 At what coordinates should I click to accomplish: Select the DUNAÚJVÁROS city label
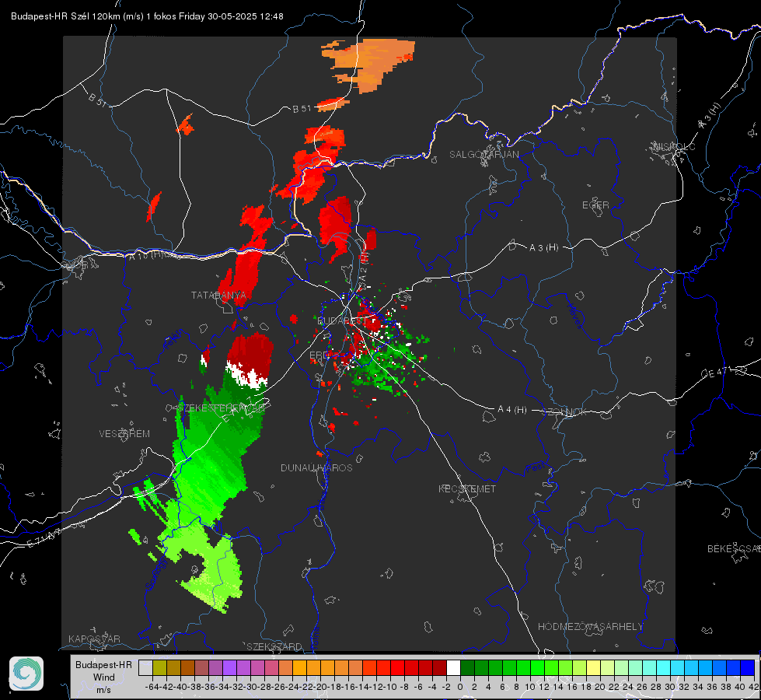coord(316,467)
